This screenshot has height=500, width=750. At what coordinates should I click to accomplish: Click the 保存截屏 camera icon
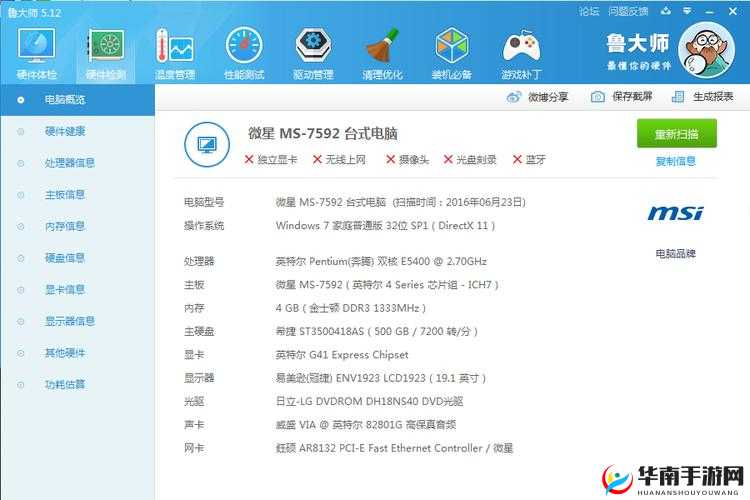(597, 97)
